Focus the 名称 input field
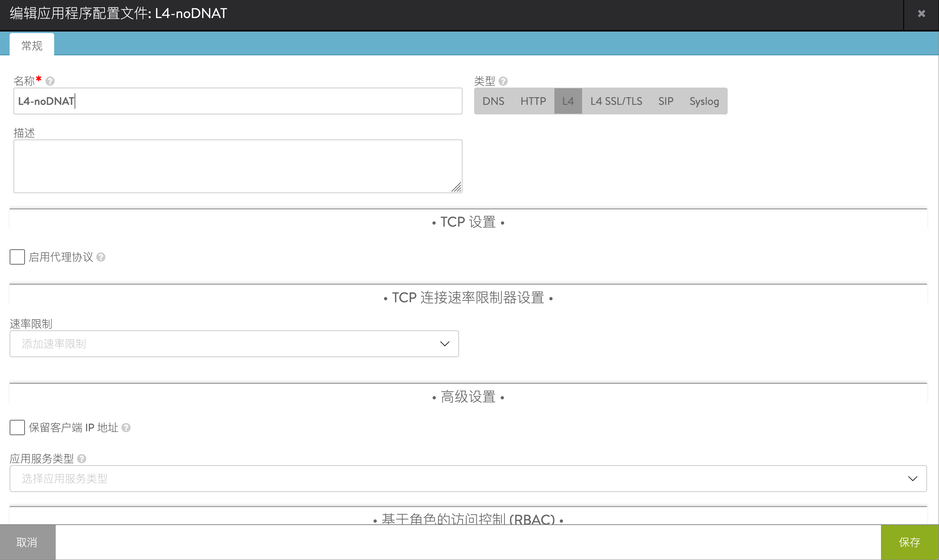 point(238,101)
